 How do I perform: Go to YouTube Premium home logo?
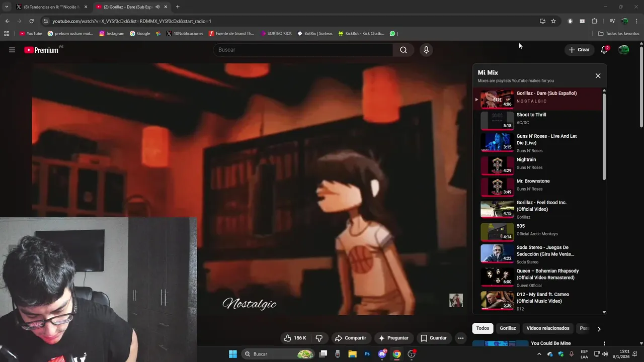42,50
